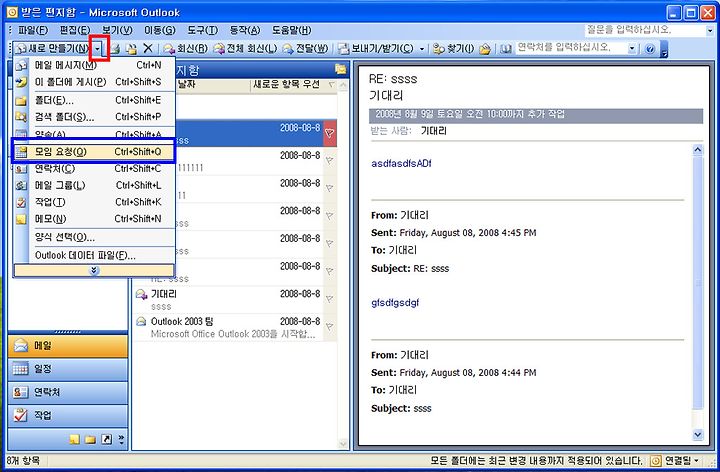Click the dropdown arrow beside 새로 만들기
This screenshot has width=720, height=472.
coord(98,48)
